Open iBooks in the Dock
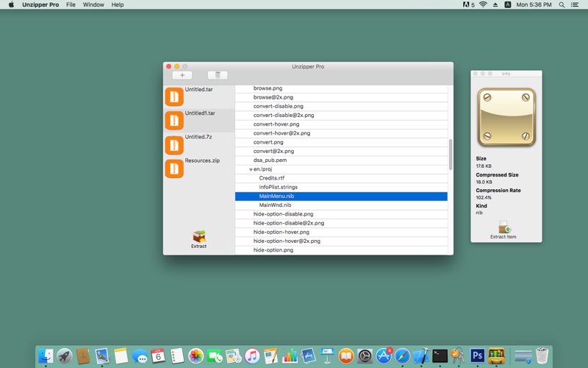 click(x=345, y=355)
